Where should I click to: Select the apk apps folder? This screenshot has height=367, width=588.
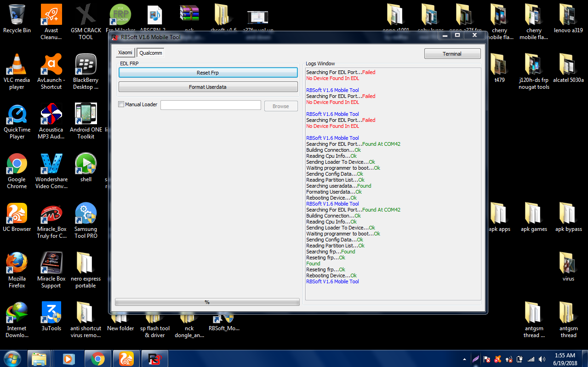(x=500, y=217)
